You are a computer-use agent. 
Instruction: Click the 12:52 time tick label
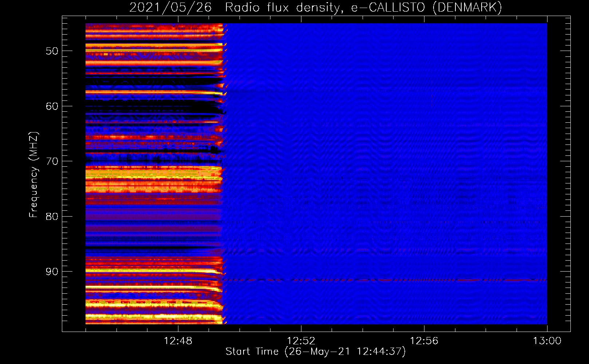(301, 341)
